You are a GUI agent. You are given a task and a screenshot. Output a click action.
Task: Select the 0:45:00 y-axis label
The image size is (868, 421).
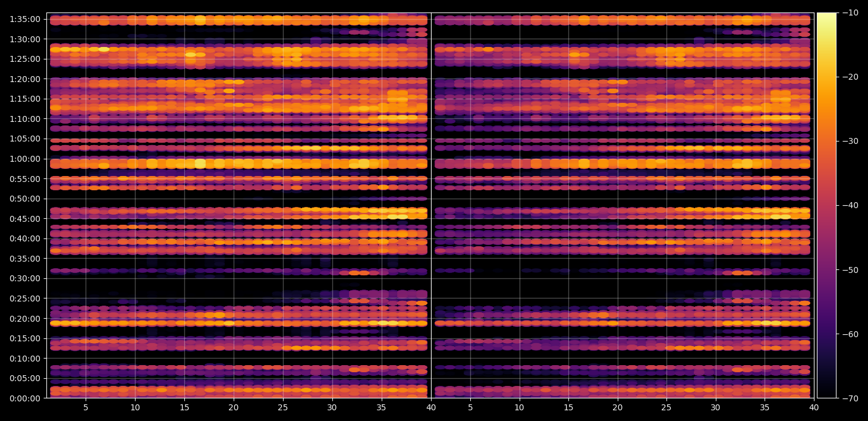pyautogui.click(x=25, y=219)
